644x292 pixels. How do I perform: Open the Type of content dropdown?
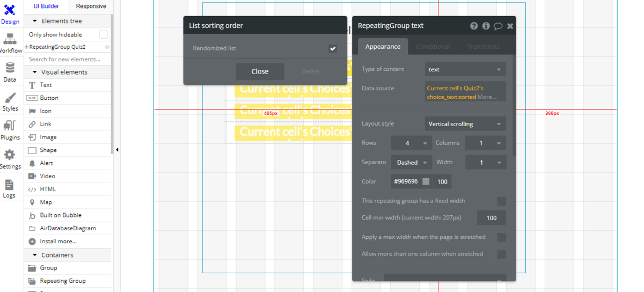(465, 69)
